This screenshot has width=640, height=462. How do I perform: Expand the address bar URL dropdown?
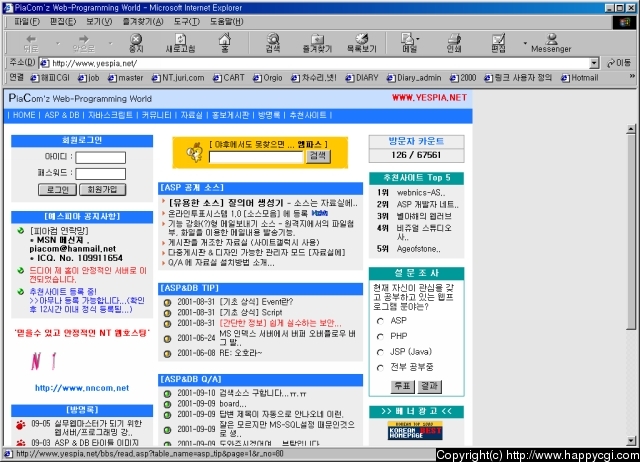tap(594, 63)
